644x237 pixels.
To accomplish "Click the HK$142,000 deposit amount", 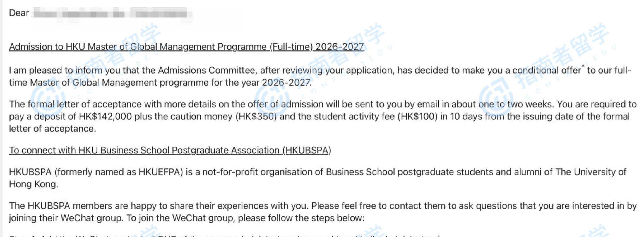I will click(105, 117).
